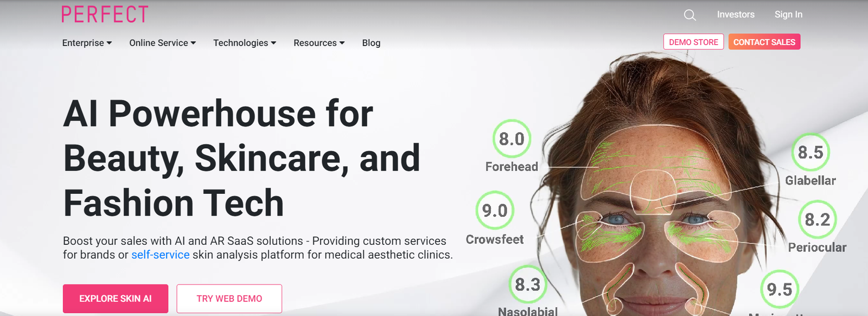Click the Sign In link
The width and height of the screenshot is (868, 316).
(x=788, y=15)
